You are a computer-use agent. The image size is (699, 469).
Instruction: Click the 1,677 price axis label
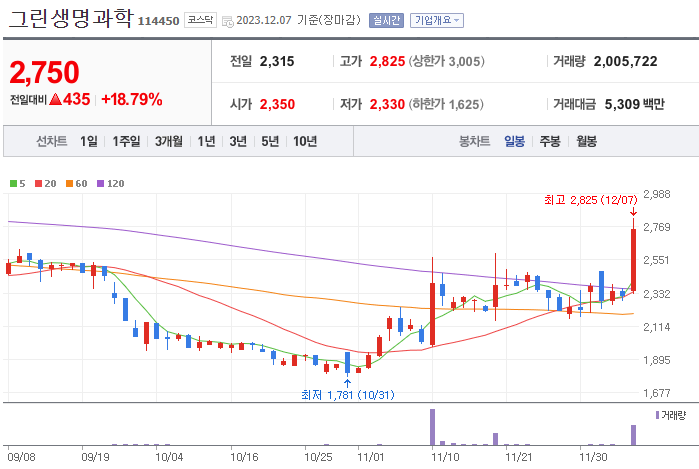point(657,393)
